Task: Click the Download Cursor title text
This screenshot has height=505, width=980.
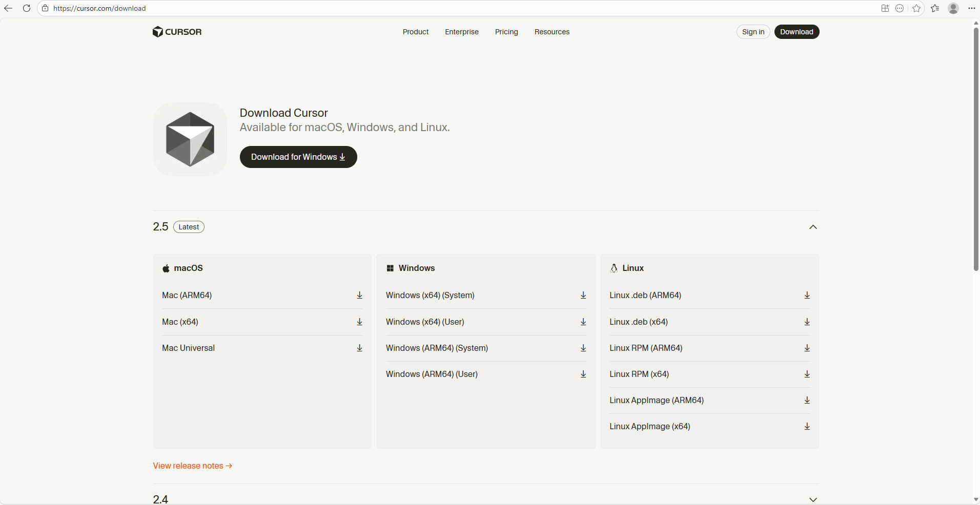Action: point(283,113)
